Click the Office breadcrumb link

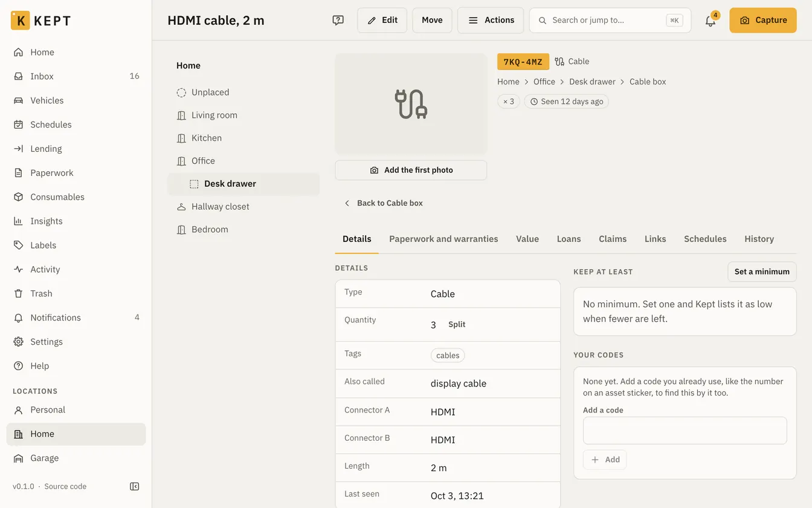click(544, 82)
